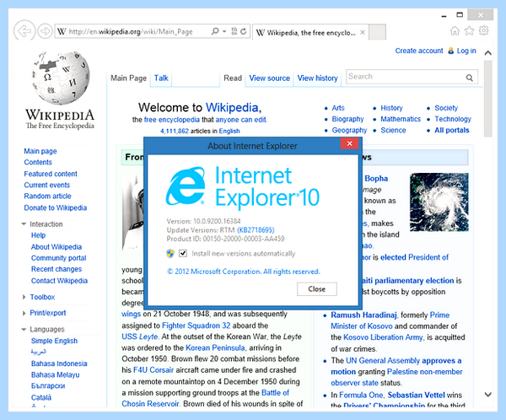506x420 pixels.
Task: Click the address bar URL field
Action: 132,31
